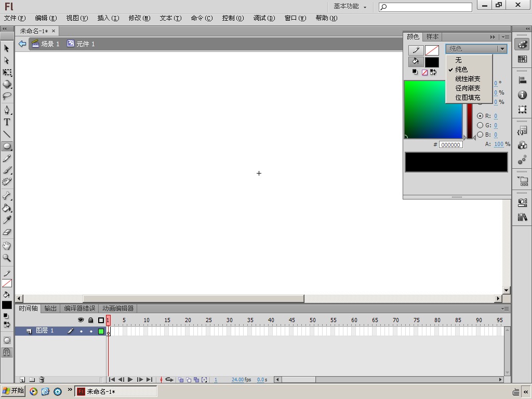Select the Zoom magnifier tool
532x399 pixels.
[7, 258]
